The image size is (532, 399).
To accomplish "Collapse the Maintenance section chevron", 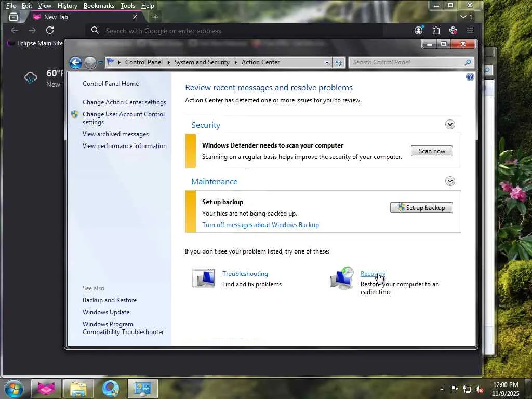I will (450, 181).
